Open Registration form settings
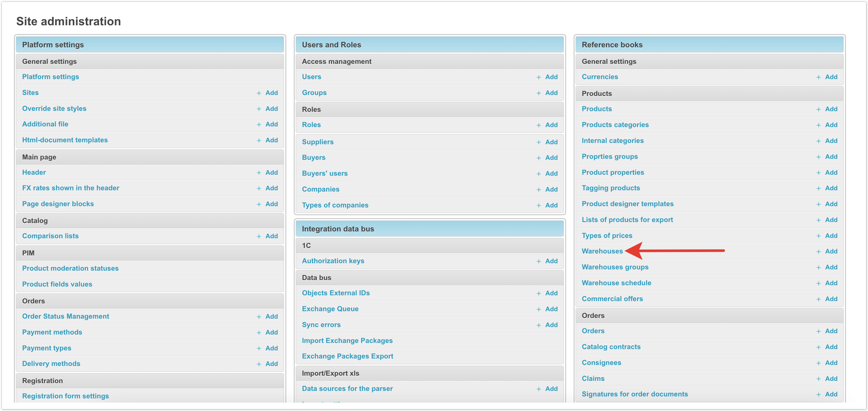The height and width of the screenshot is (411, 868). pyautogui.click(x=65, y=396)
